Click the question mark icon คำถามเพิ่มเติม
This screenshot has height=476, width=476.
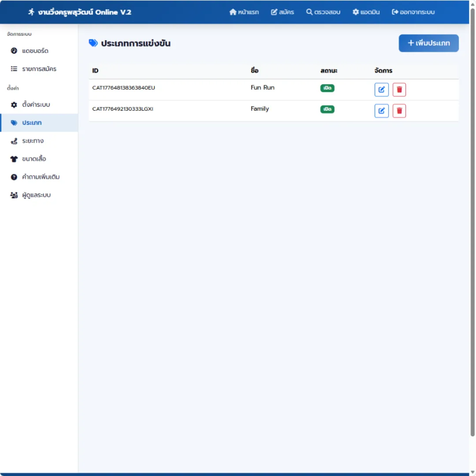pyautogui.click(x=14, y=177)
